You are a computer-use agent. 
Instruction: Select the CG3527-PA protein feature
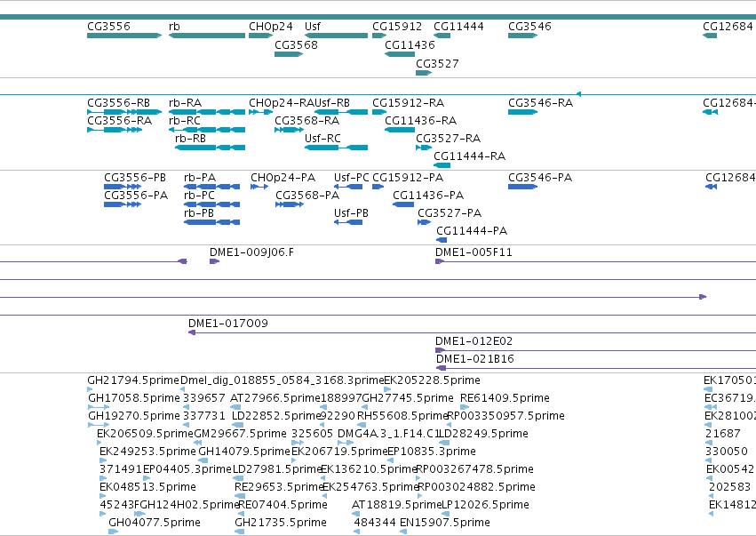(x=425, y=222)
